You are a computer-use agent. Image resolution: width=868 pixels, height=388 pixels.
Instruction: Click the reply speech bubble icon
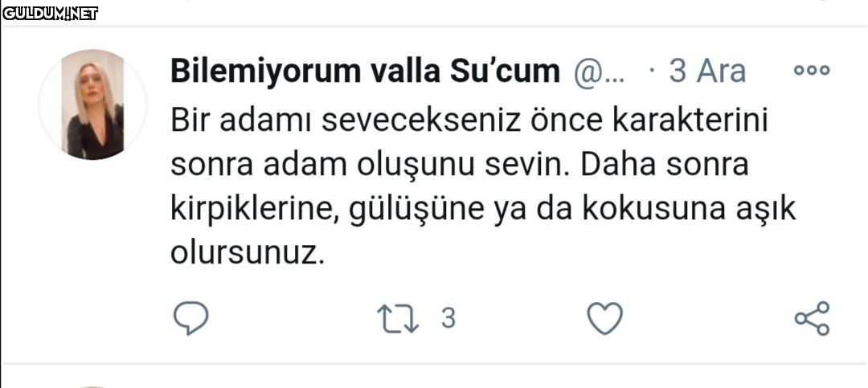coord(190,319)
